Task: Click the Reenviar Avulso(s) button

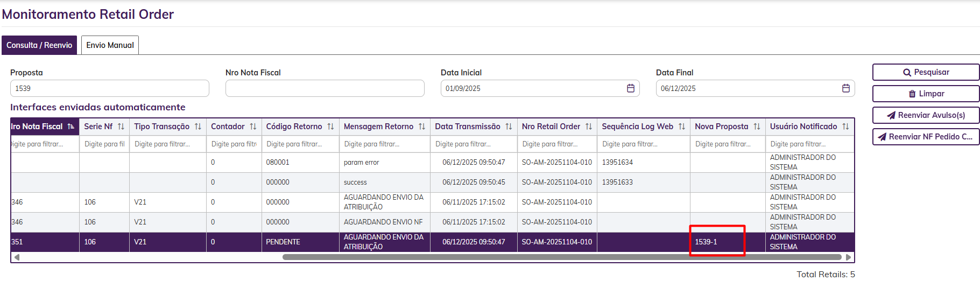Action: pyautogui.click(x=926, y=115)
